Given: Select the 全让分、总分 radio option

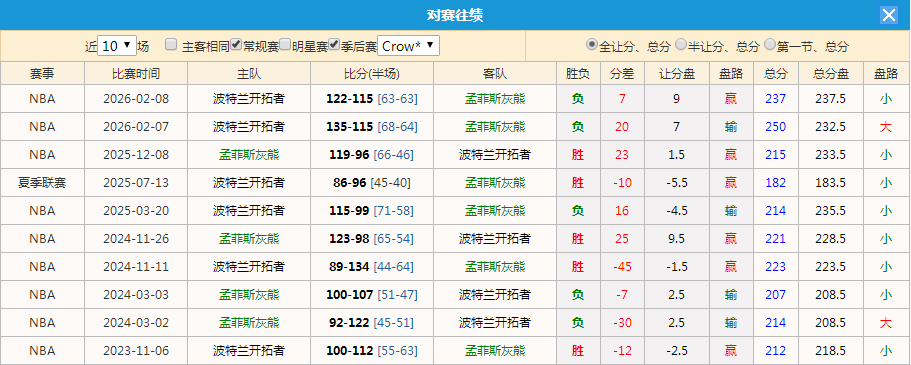Looking at the screenshot, I should (x=591, y=45).
